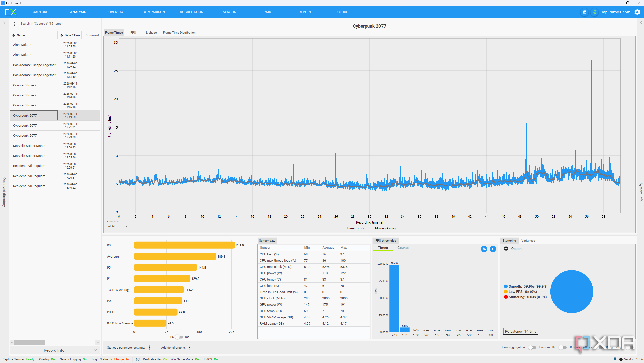Click the sort arrow beside the Game column

pyautogui.click(x=13, y=35)
